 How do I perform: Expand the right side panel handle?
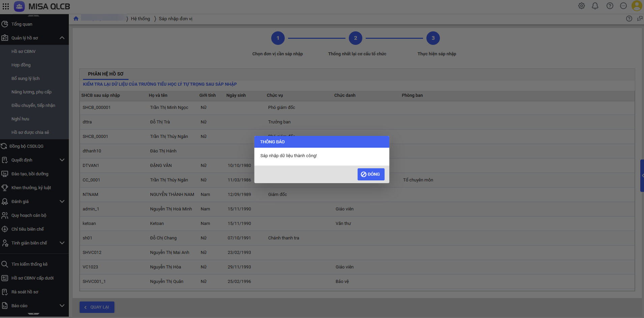(x=642, y=176)
